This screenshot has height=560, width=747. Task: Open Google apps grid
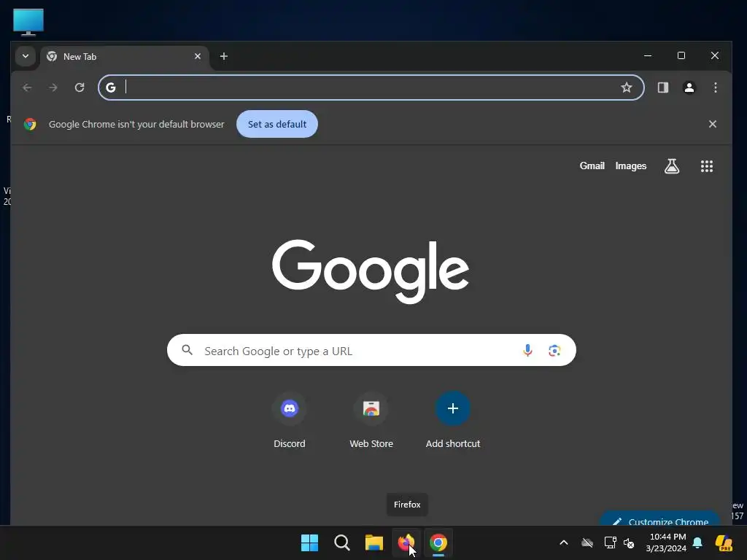click(706, 166)
